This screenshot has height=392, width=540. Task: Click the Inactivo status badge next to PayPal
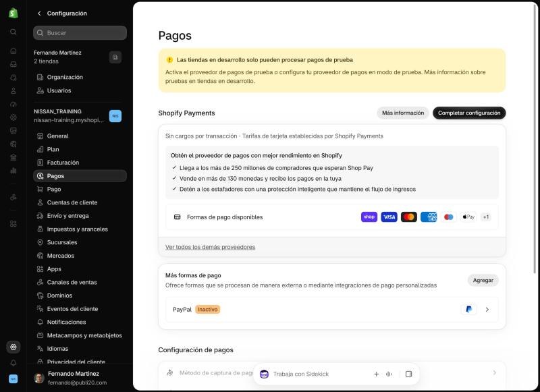208,310
